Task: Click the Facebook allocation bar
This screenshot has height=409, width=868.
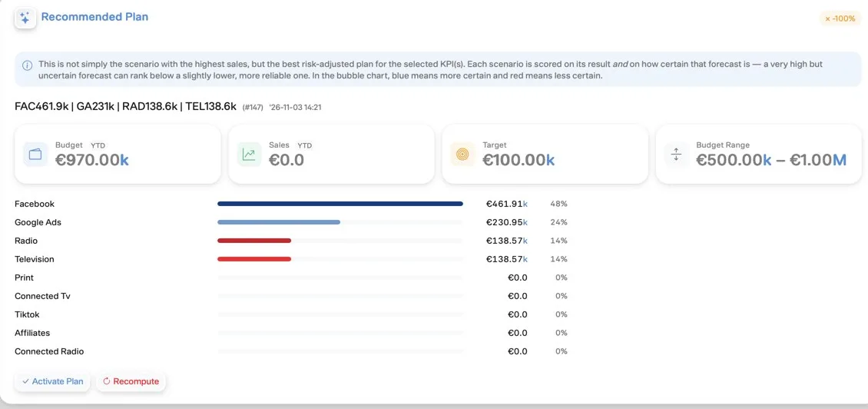Action: point(340,204)
